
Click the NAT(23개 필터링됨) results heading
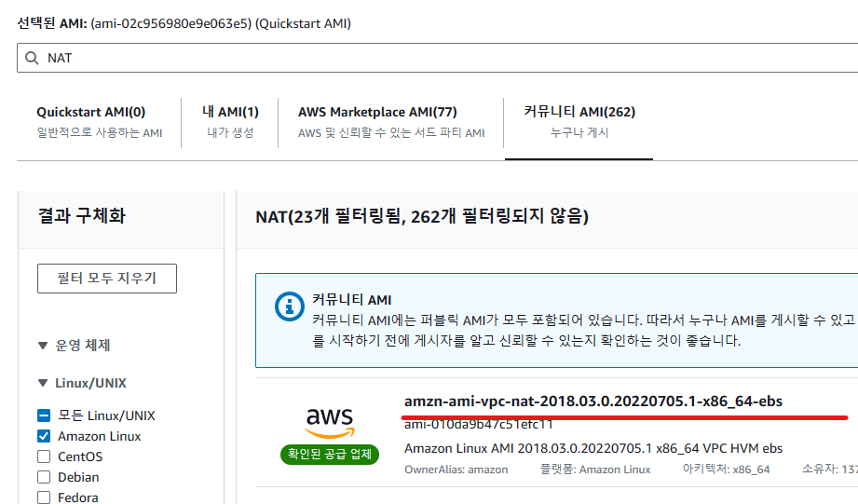tap(422, 217)
